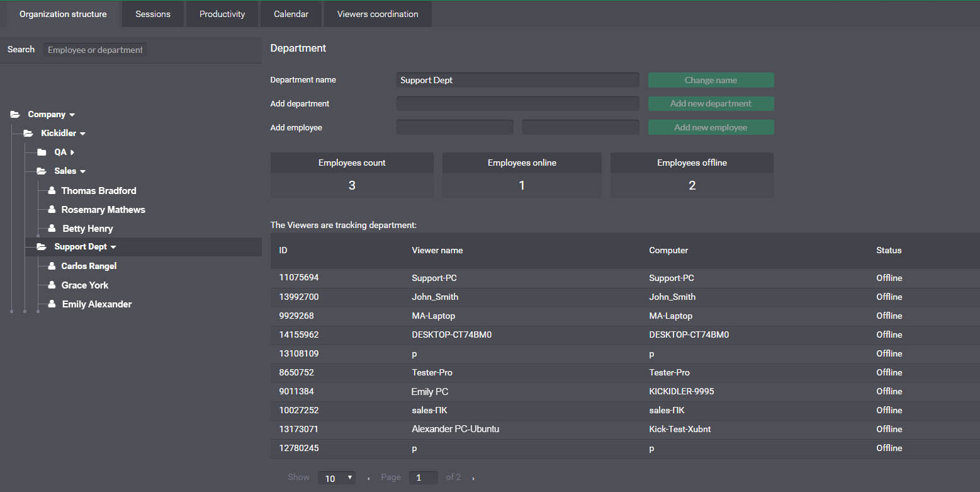Click ID 8650752 in the table
Screen dimensions: 980x492
click(296, 372)
